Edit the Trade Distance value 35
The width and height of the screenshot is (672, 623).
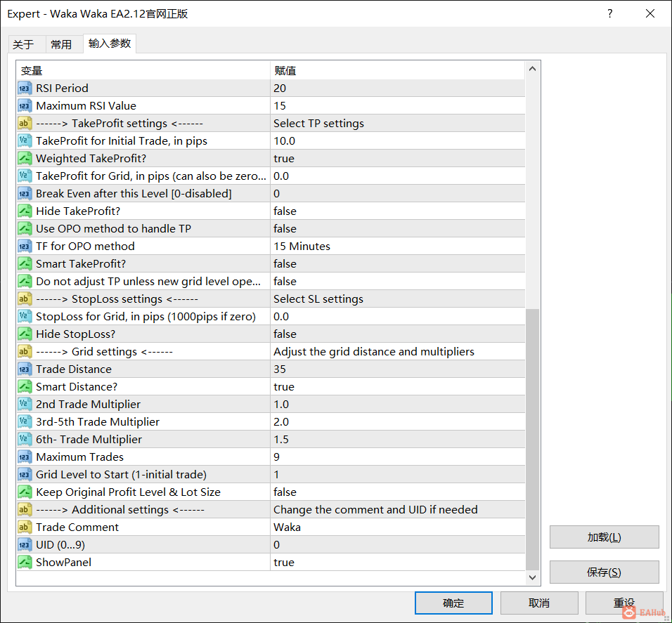pos(398,369)
